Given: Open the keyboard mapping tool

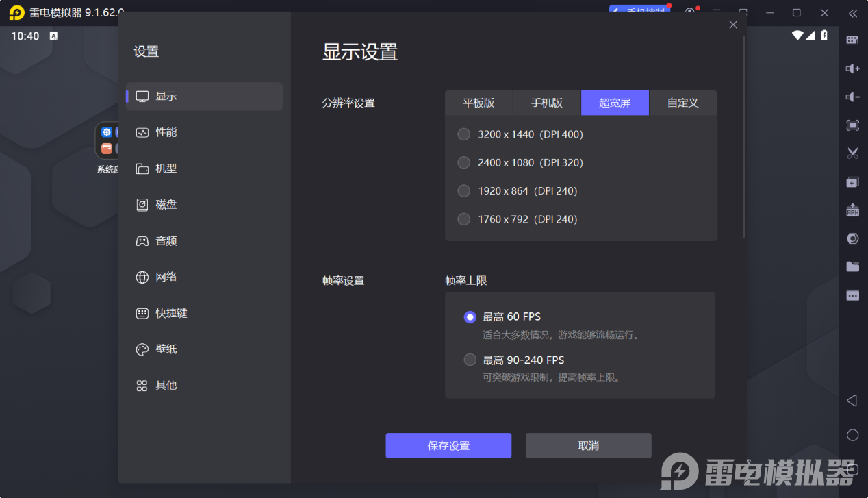Looking at the screenshot, I should (852, 40).
